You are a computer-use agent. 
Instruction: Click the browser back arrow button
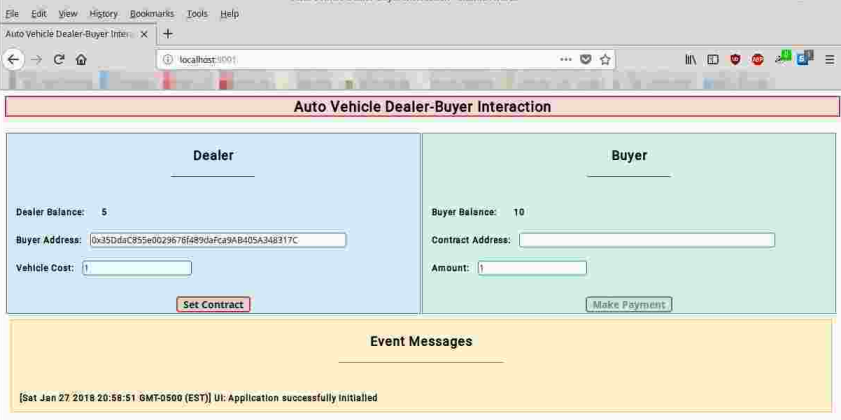13,60
